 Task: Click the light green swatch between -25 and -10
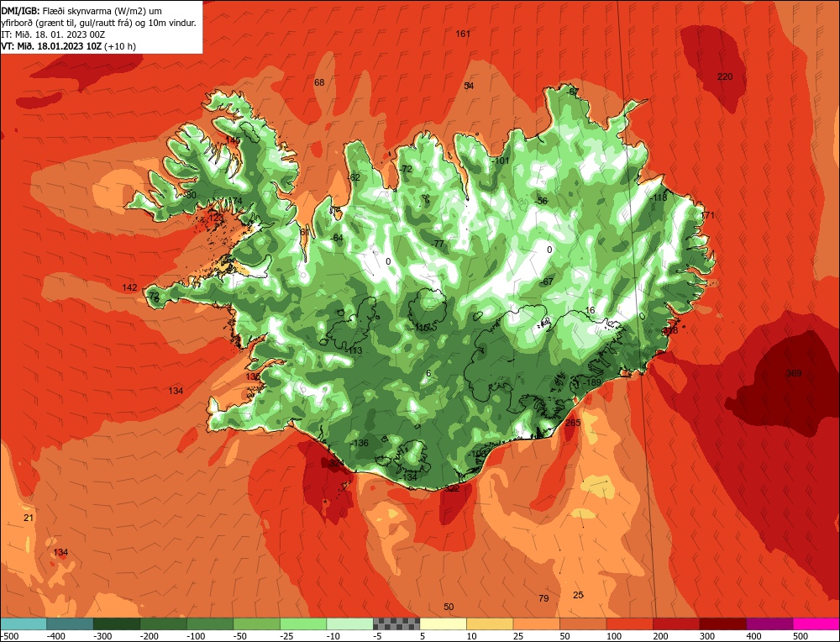303,624
